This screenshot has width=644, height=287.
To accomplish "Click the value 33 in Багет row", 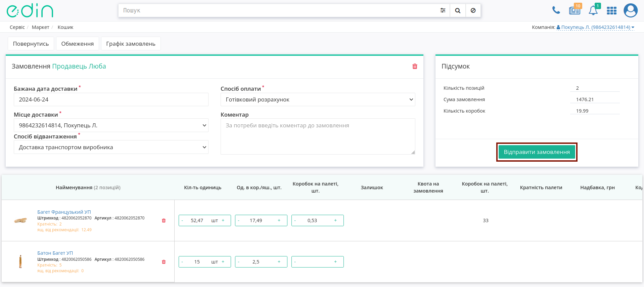I will [486, 220].
